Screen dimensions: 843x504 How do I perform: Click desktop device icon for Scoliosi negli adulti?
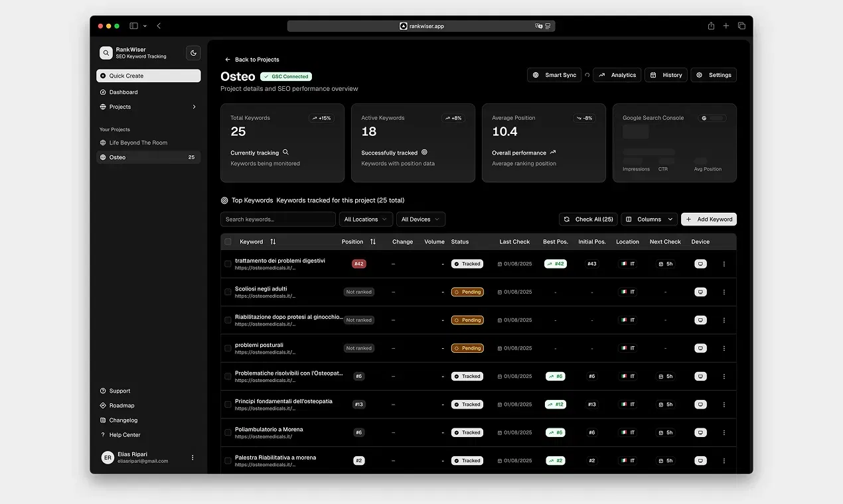700,292
